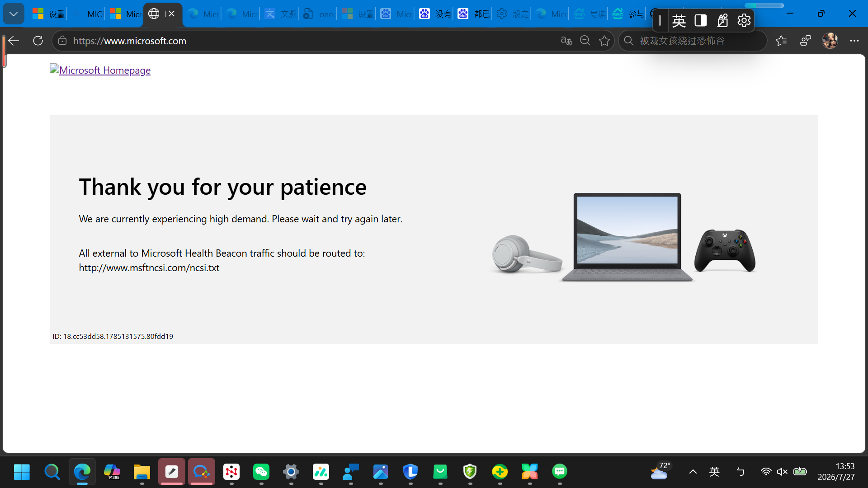Viewport: 868px width, 488px height.
Task: Switch IME language mode 英 in floating toolbar
Action: pyautogui.click(x=679, y=20)
